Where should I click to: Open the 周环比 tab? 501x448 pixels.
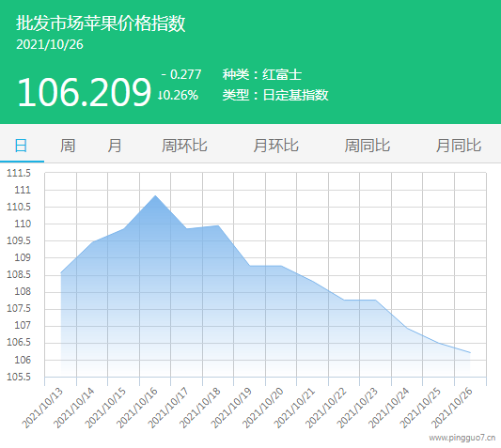[184, 146]
